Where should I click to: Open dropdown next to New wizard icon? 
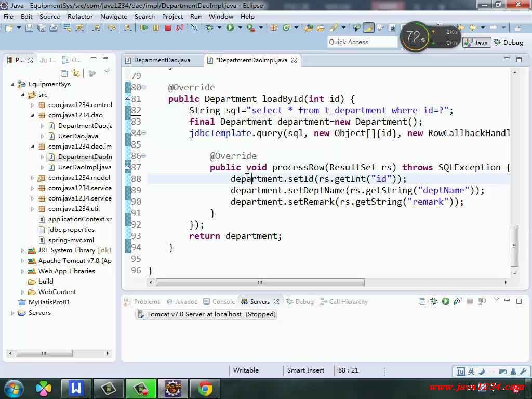coord(19,28)
